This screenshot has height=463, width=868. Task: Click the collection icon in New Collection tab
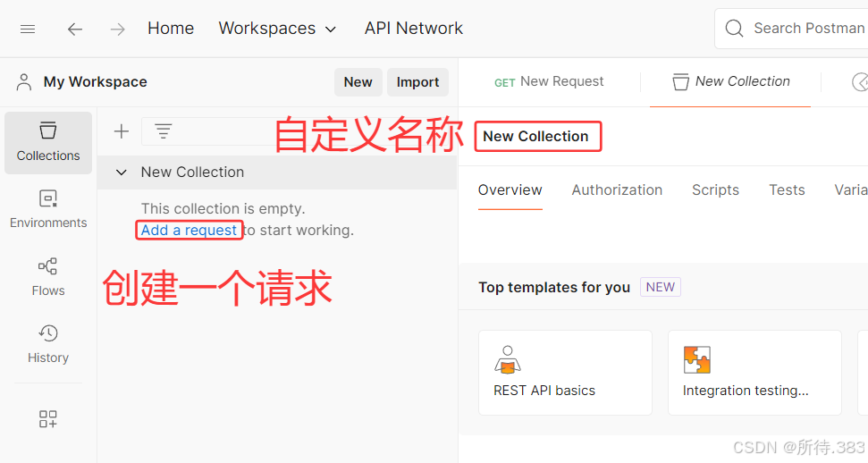[x=680, y=82]
